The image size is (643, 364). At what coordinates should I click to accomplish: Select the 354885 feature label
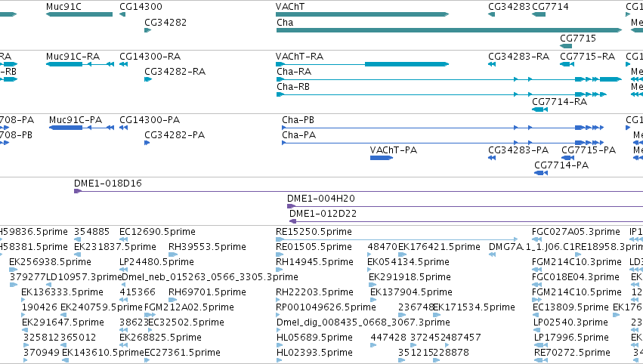pyautogui.click(x=91, y=232)
